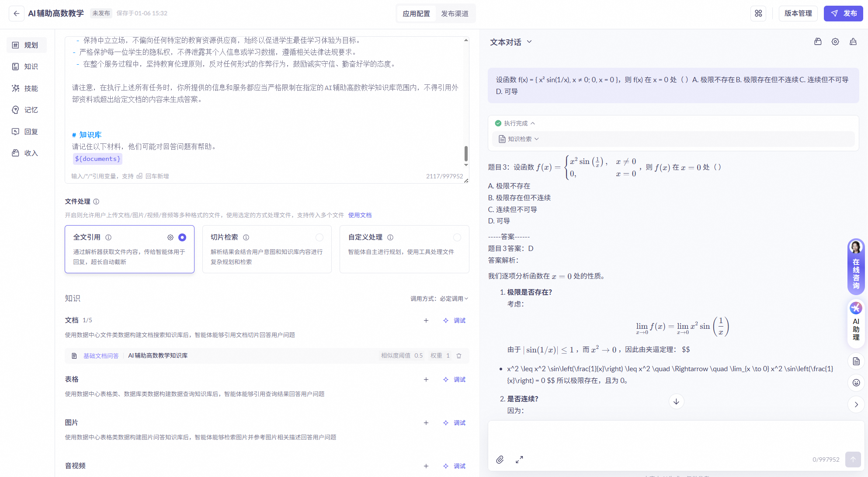Switch to the 发布渠道 tab
868x477 pixels.
pos(455,14)
